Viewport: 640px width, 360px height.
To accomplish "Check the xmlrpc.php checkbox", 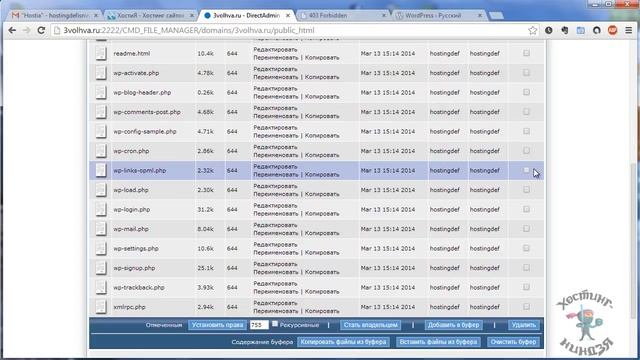I will 526,307.
